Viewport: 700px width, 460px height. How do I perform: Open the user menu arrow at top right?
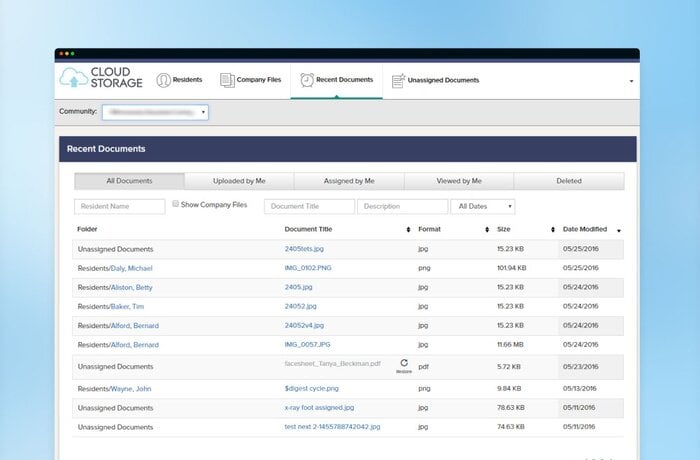click(x=631, y=81)
